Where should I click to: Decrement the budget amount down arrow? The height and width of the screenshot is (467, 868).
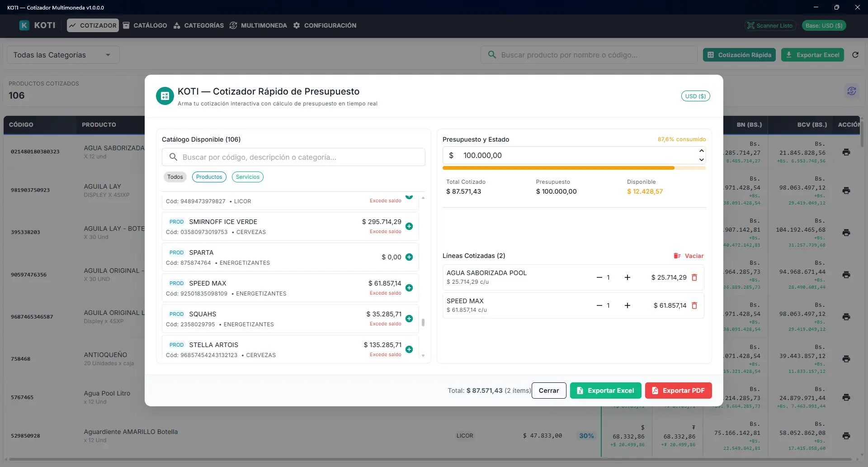(701, 159)
